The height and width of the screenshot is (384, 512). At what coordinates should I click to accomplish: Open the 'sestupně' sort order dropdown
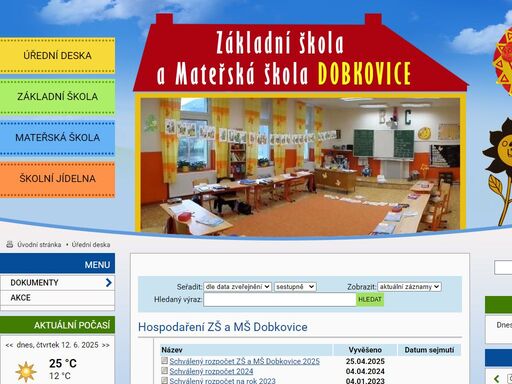click(295, 287)
